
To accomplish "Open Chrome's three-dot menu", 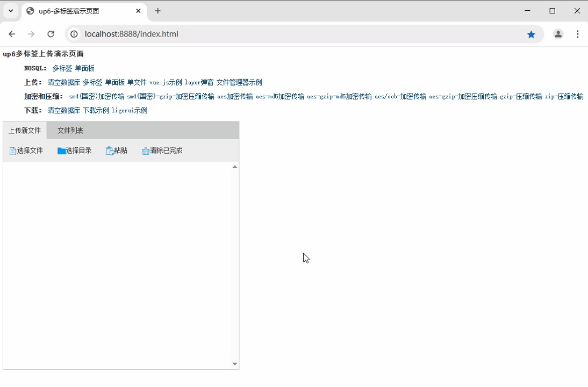I will (x=578, y=34).
